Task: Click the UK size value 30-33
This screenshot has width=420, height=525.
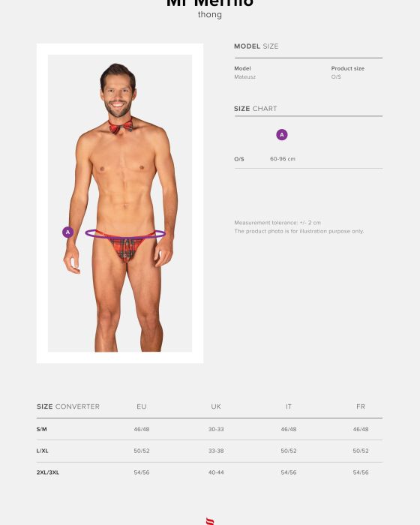Action: [x=216, y=429]
